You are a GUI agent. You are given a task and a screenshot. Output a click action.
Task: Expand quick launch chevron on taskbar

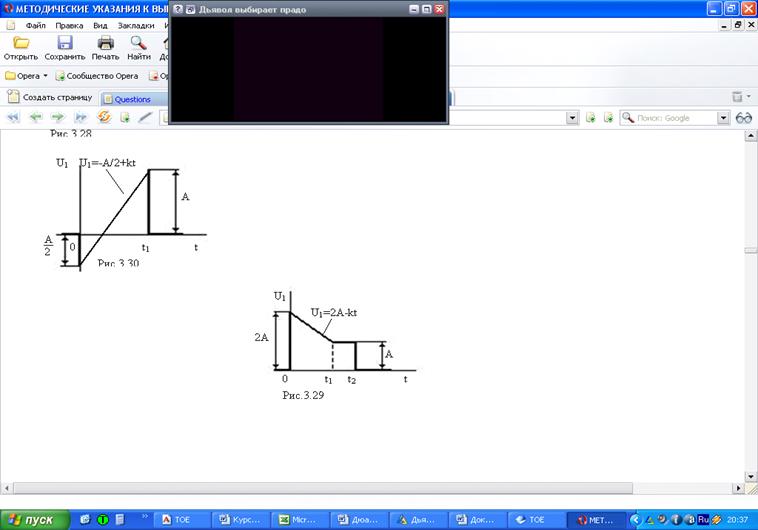click(x=145, y=517)
